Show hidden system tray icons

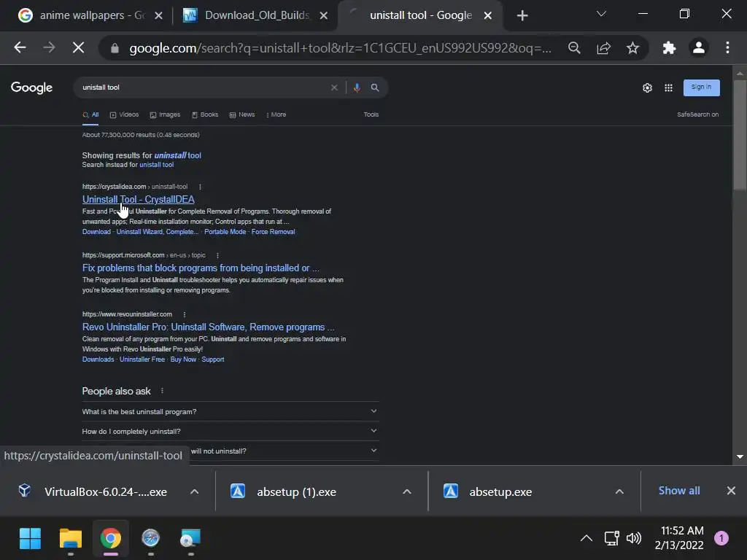click(x=587, y=539)
